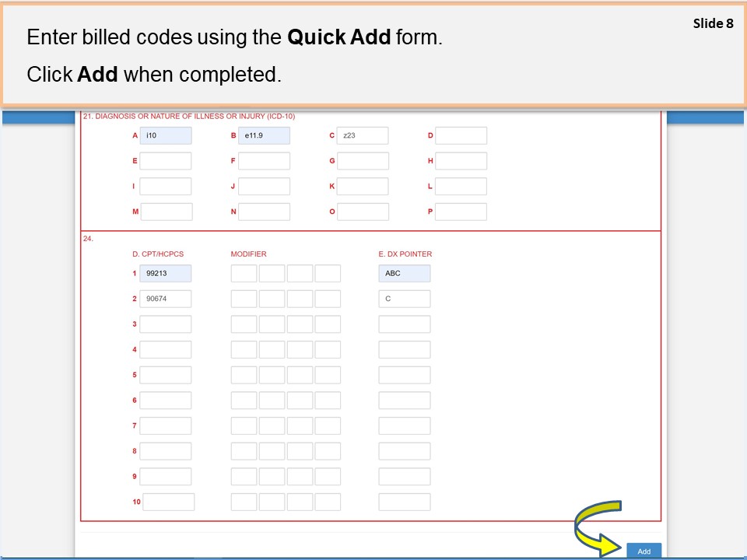Focus the empty diagnosis field D
Viewport: 747px width, 560px height.
click(x=461, y=136)
